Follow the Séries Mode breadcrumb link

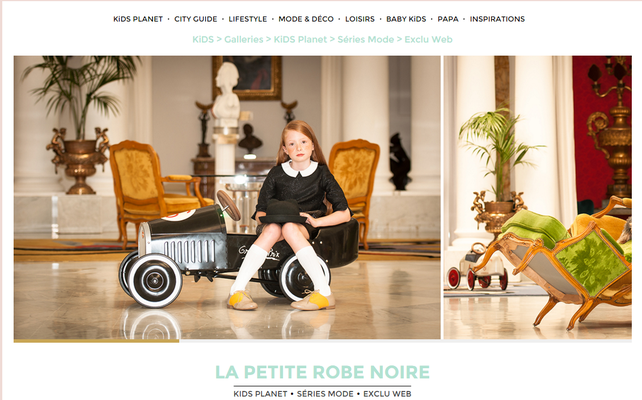(366, 39)
